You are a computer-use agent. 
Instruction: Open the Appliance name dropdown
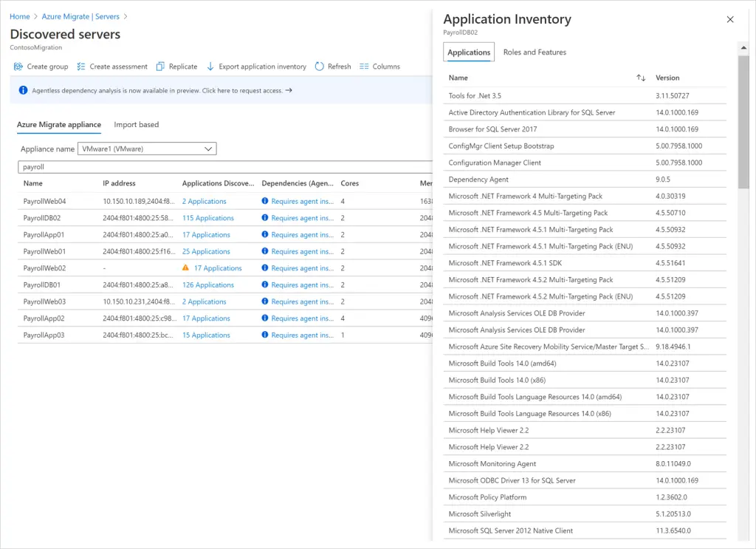click(x=145, y=149)
